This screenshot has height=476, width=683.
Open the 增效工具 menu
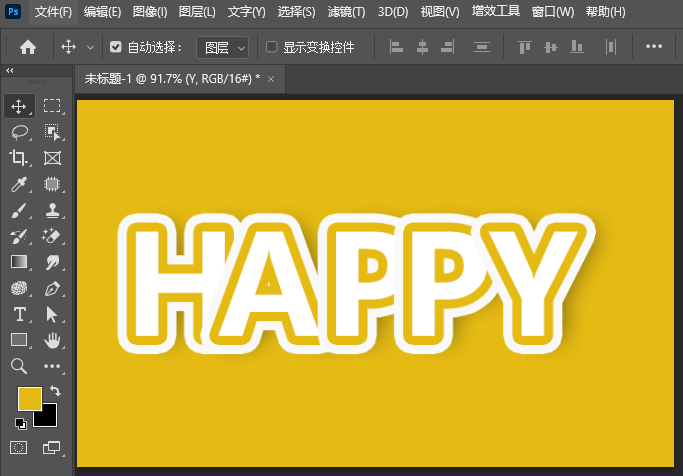[x=496, y=12]
